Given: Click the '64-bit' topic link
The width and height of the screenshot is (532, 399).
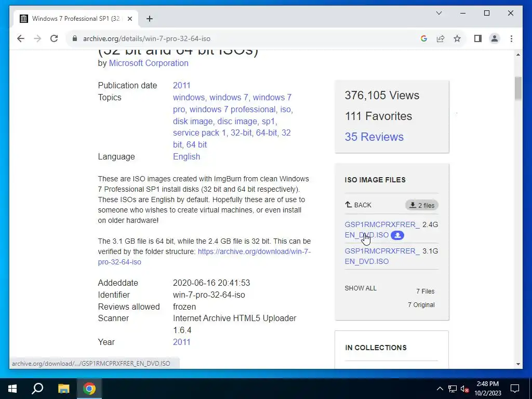Looking at the screenshot, I should click(x=267, y=132).
